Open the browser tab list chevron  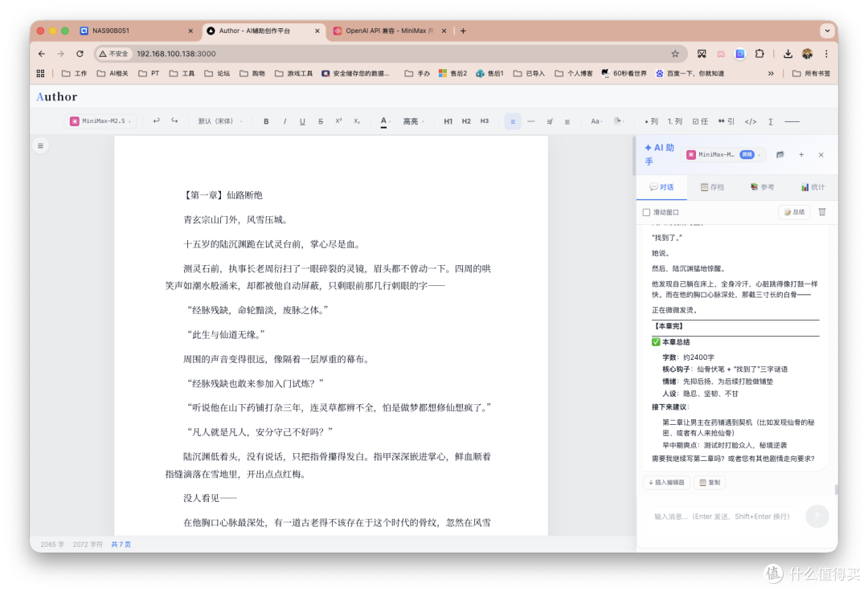[827, 31]
